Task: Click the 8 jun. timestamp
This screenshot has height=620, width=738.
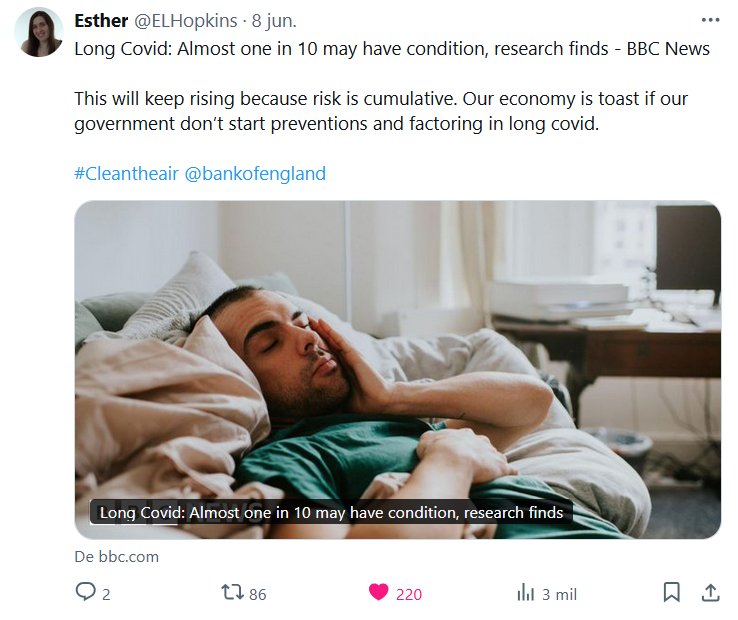Action: (x=274, y=21)
